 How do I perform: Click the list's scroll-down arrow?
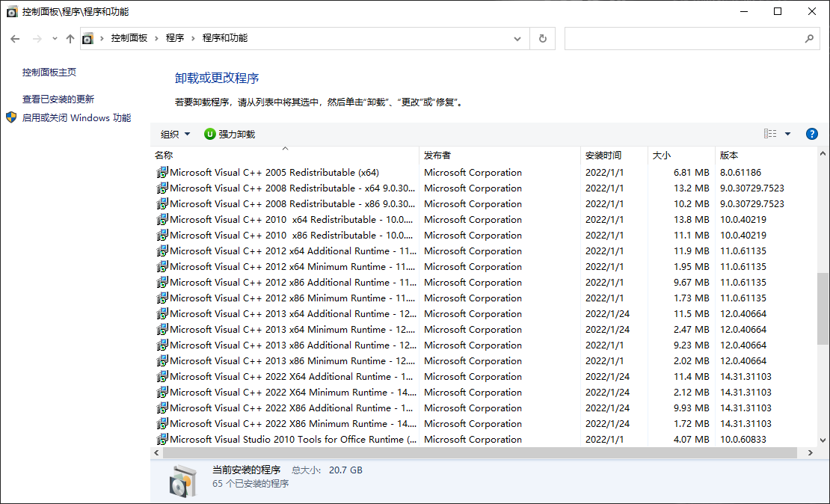pos(823,440)
